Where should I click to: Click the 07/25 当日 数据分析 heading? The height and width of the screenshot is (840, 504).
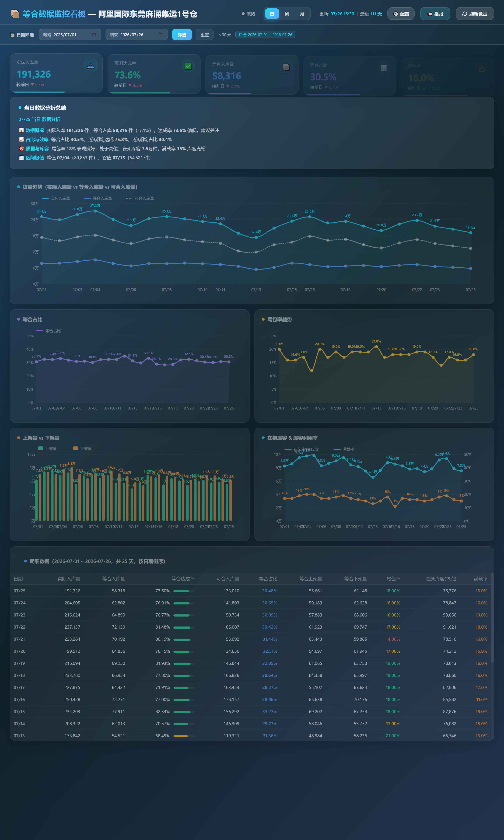(39, 120)
